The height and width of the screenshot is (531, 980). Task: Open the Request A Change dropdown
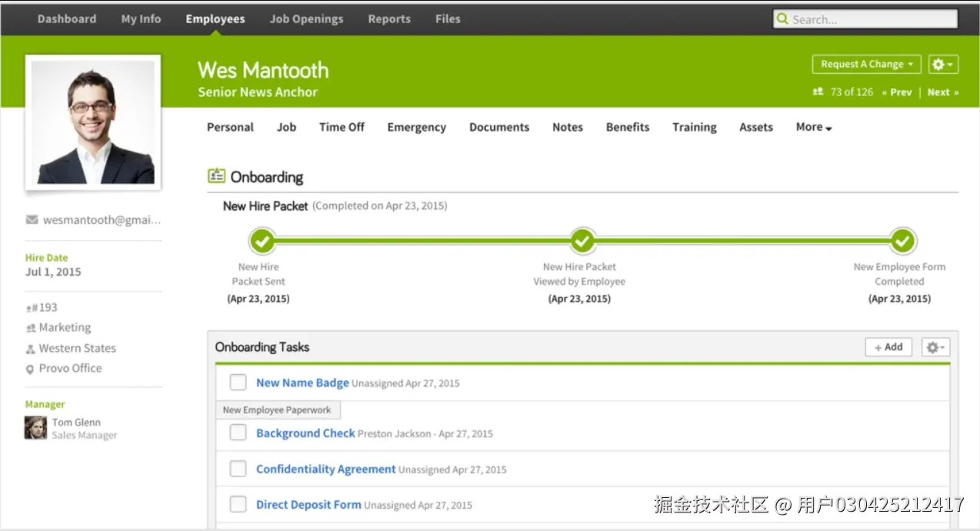[866, 64]
